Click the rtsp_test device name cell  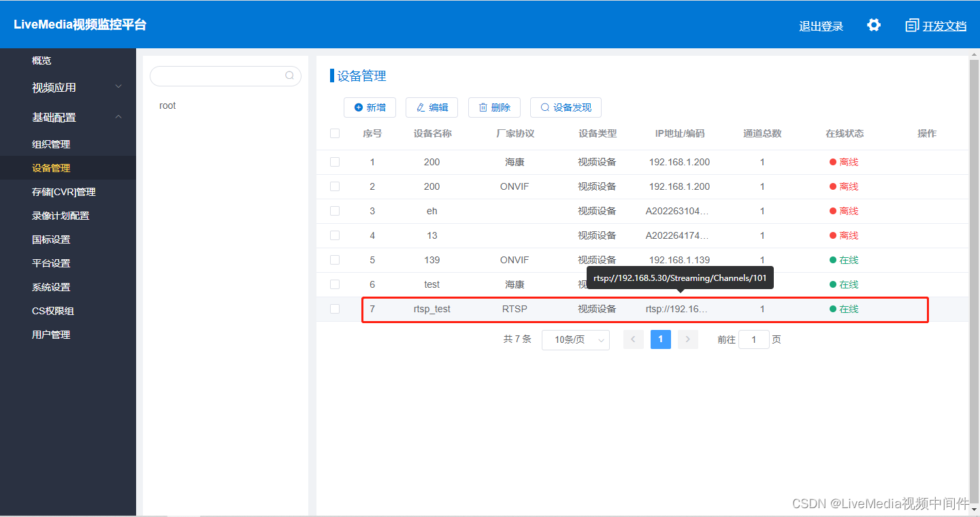coord(432,309)
